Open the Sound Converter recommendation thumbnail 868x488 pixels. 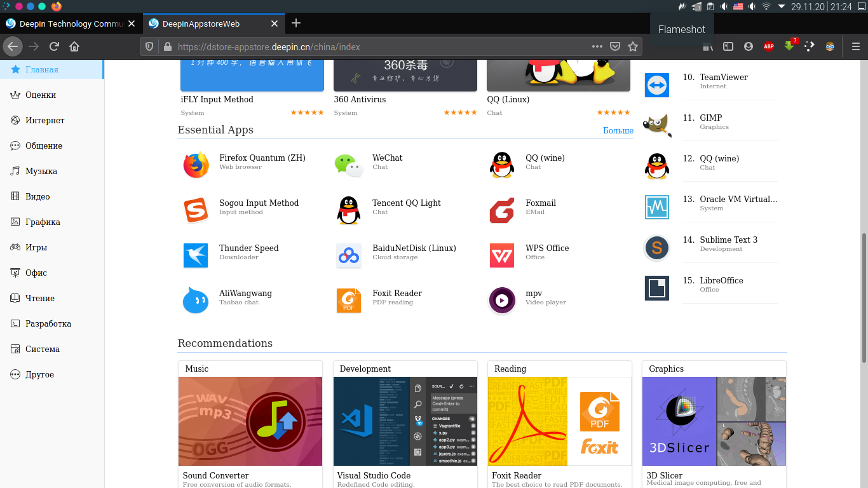tap(250, 421)
